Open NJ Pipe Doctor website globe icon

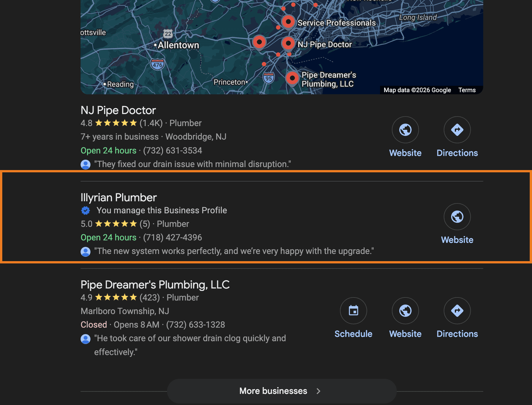click(405, 130)
